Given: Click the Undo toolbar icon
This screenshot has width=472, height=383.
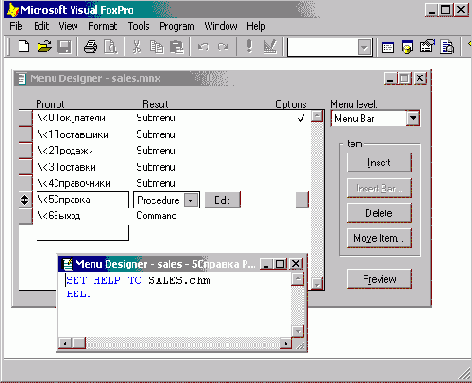Looking at the screenshot, I should 203,46.
